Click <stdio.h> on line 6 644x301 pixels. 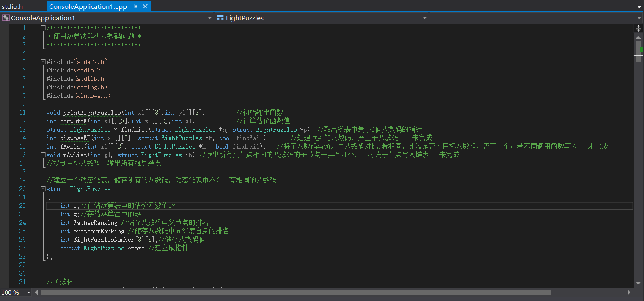(x=88, y=70)
